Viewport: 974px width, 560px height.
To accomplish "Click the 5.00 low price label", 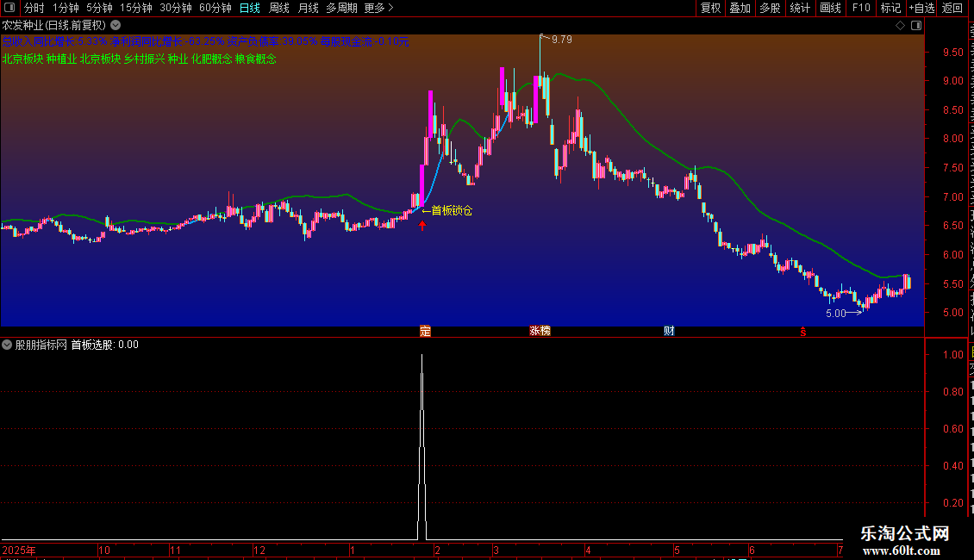I will point(835,314).
